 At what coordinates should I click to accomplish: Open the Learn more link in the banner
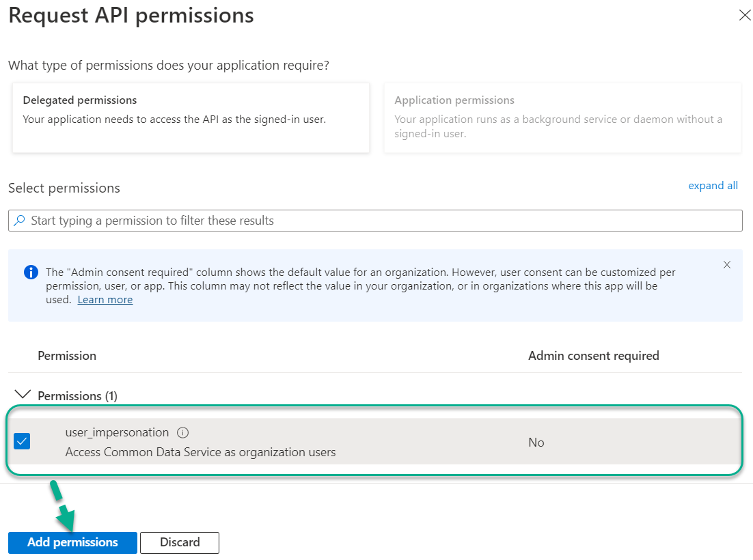(105, 299)
